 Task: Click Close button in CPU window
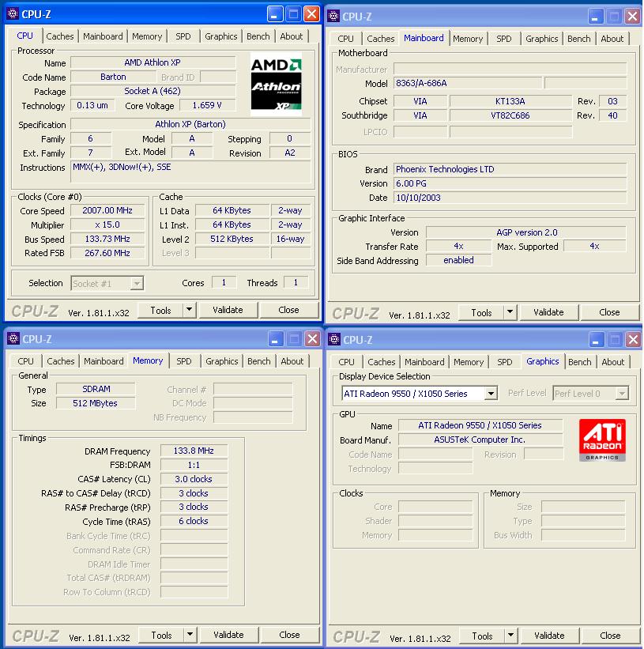pos(288,310)
